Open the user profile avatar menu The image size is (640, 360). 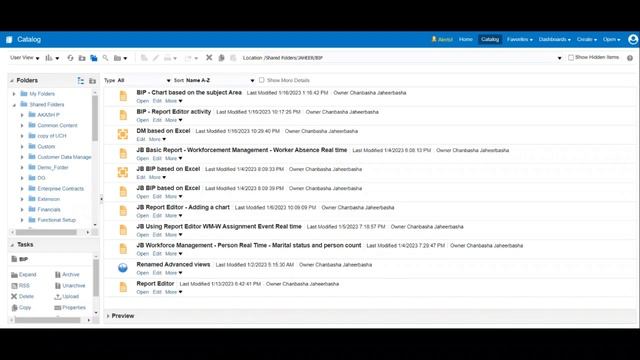633,39
